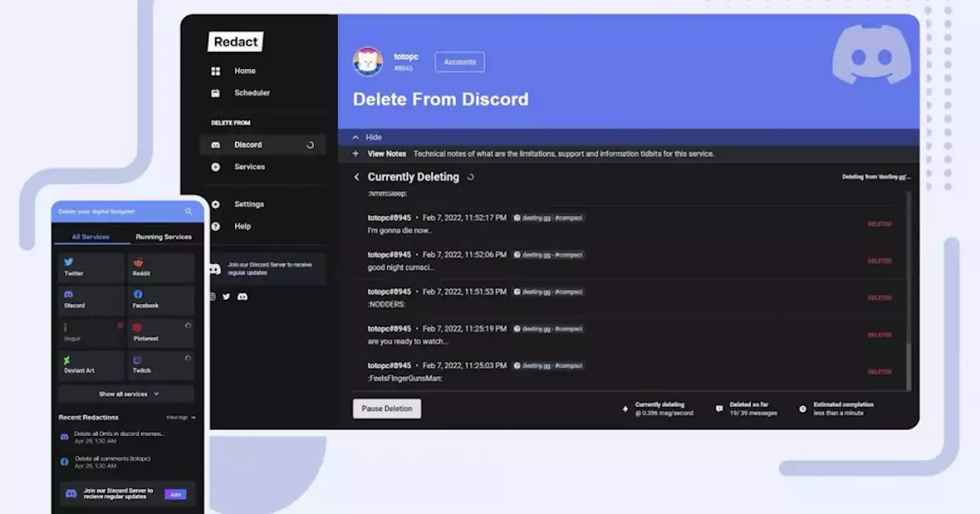The height and width of the screenshot is (514, 980).
Task: Click the Facebook icon beside 'Delete all comments'
Action: tap(65, 462)
